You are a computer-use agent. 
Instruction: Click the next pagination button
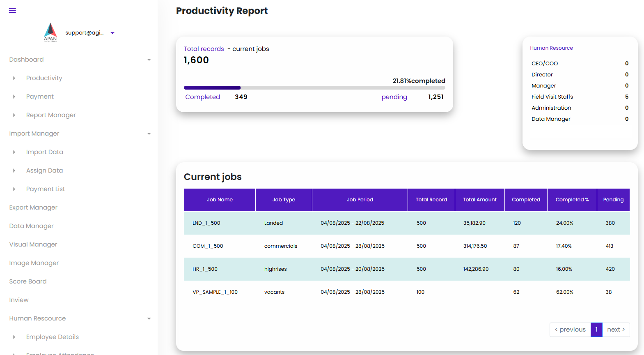pyautogui.click(x=616, y=330)
